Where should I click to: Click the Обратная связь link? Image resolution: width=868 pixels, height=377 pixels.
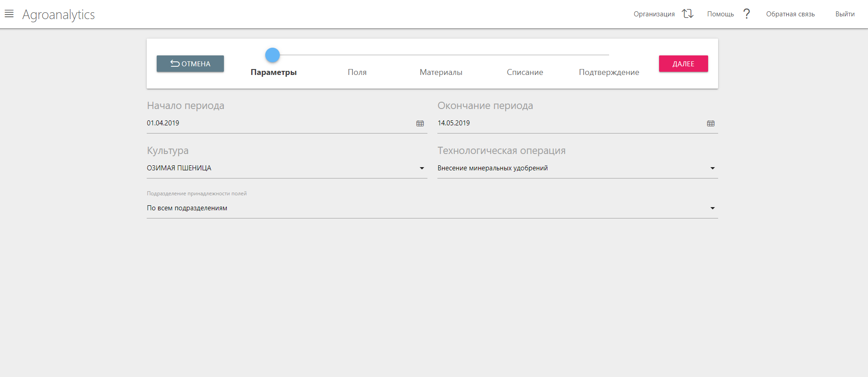(x=790, y=14)
